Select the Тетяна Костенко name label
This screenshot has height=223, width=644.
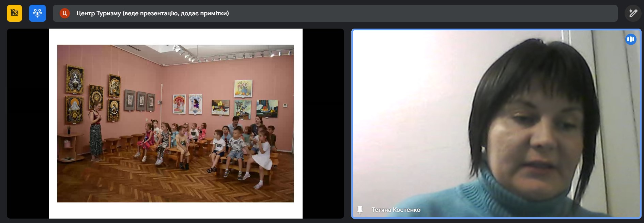tap(396, 210)
